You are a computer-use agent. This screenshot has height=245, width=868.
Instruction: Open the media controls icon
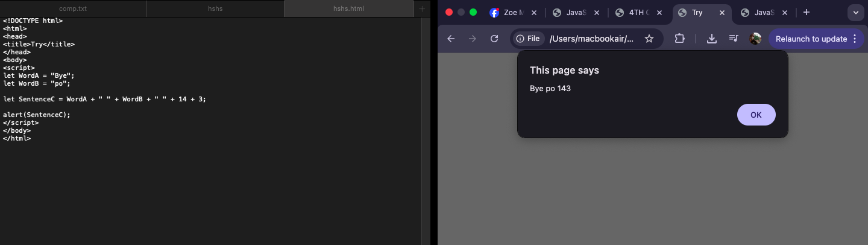[x=734, y=39]
